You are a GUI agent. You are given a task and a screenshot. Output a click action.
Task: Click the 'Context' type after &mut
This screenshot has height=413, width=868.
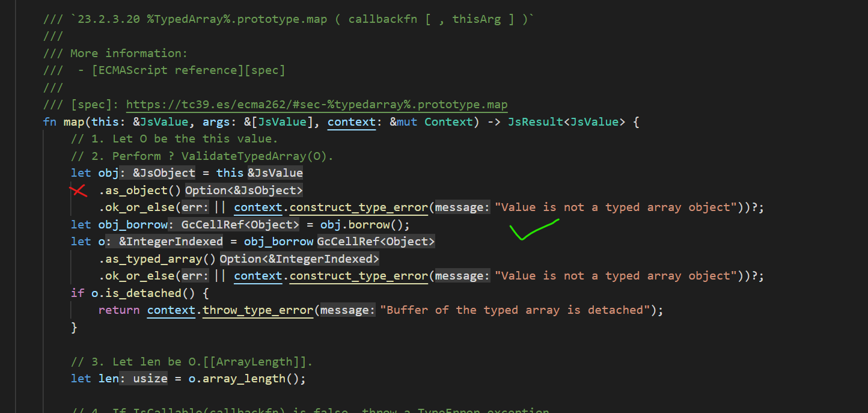tap(448, 122)
